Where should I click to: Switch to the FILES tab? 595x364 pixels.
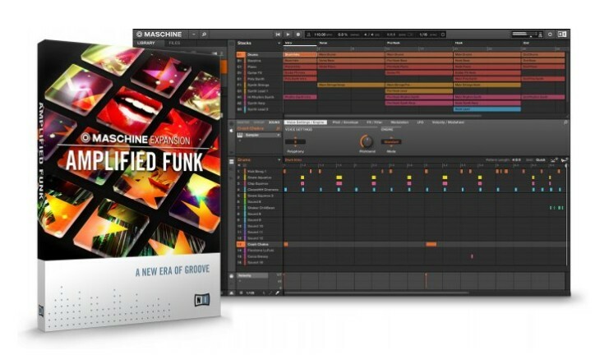(174, 44)
